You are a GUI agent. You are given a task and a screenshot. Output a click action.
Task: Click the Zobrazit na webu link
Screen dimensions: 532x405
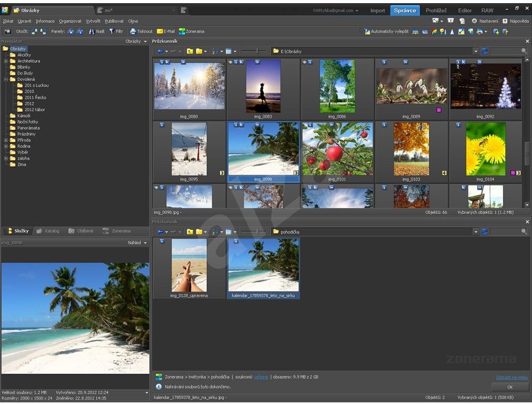(x=512, y=377)
